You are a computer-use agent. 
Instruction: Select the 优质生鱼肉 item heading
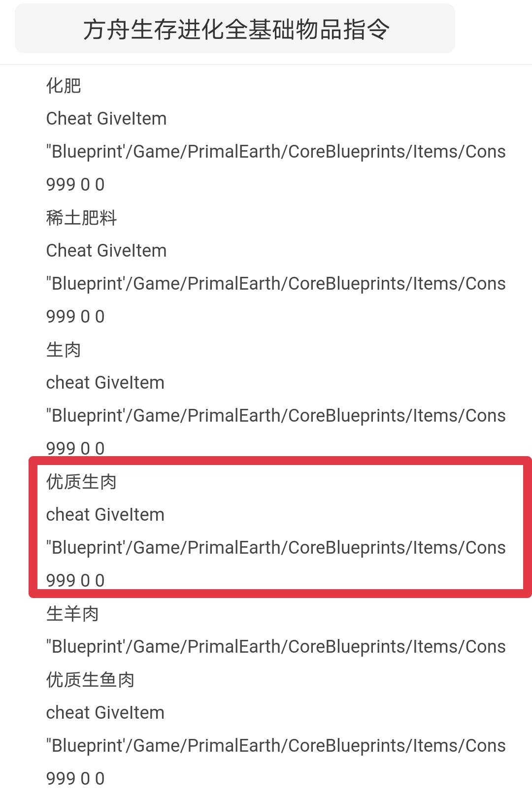click(90, 680)
